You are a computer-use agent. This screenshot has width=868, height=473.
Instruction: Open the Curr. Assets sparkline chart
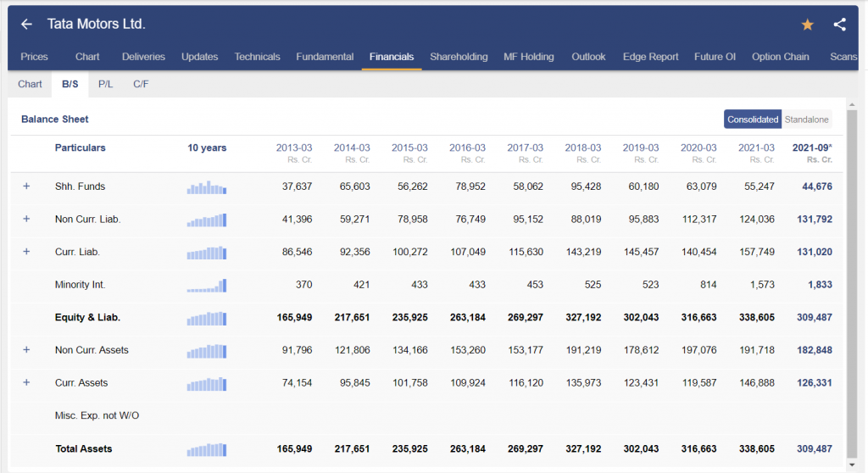pos(207,383)
